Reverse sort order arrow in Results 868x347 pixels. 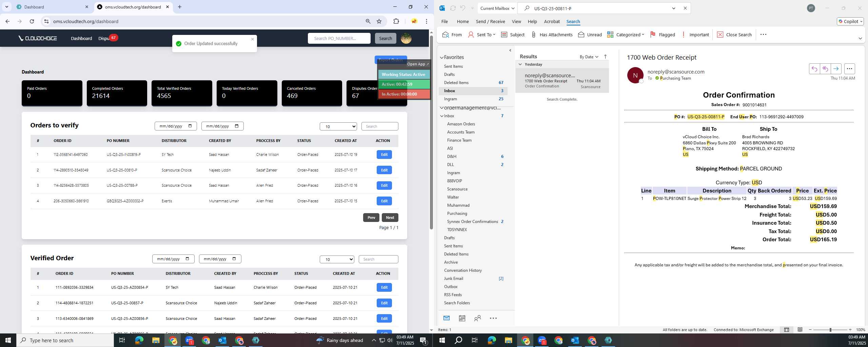[605, 57]
